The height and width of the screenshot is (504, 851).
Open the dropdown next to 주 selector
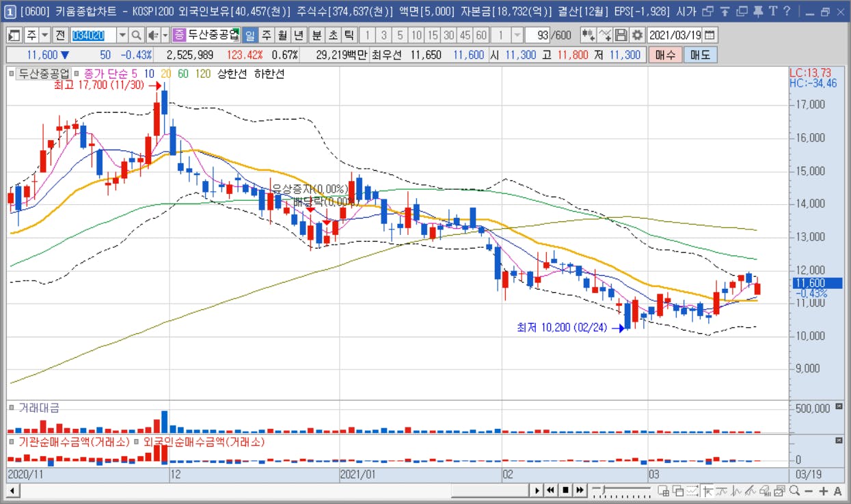pyautogui.click(x=44, y=35)
